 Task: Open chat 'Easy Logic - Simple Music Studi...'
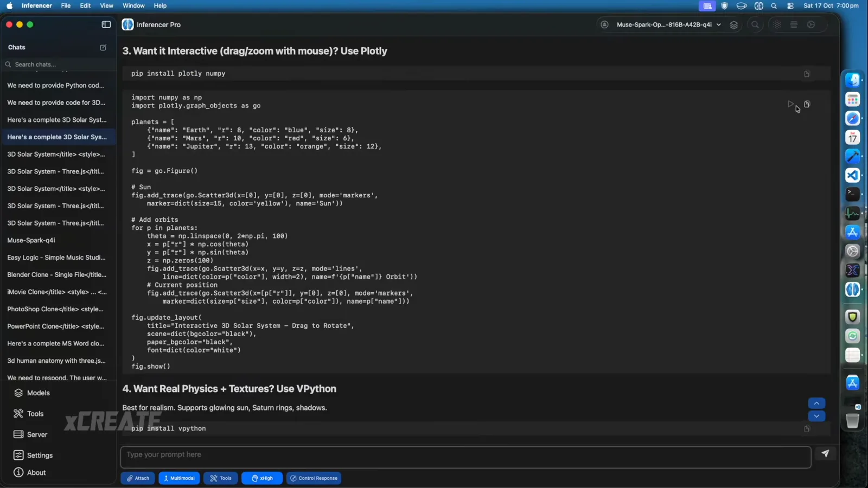pos(58,258)
